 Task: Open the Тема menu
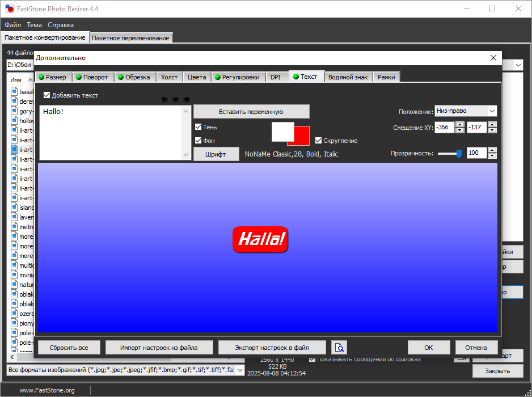tap(34, 25)
